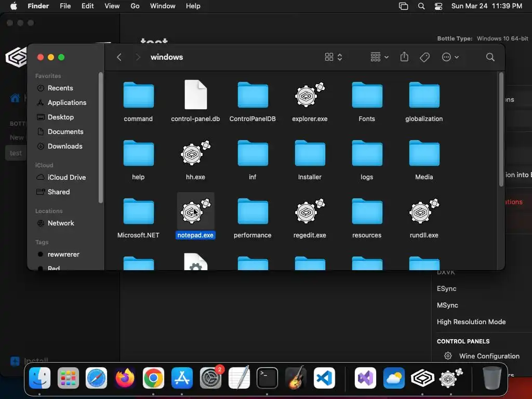
Task: Open the Group By dropdown in toolbar
Action: click(x=379, y=57)
